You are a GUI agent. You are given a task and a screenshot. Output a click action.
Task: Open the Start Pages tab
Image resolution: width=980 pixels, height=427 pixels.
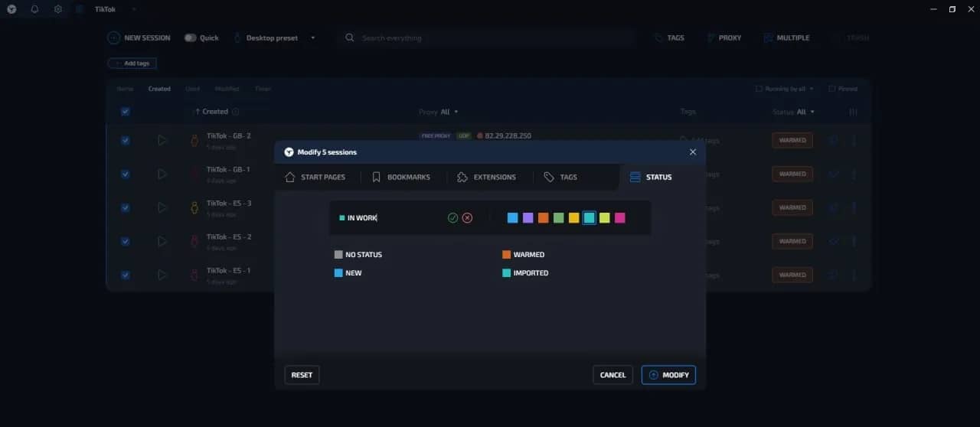315,177
